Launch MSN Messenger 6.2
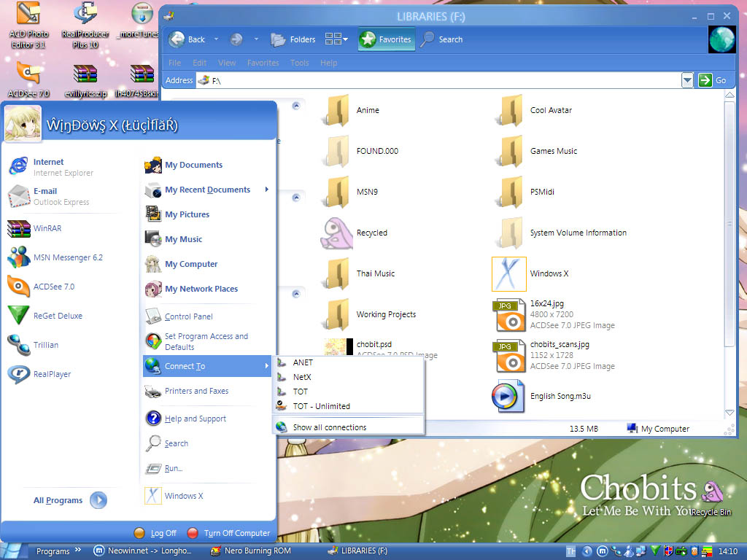Screen dimensions: 747x560 click(67, 257)
